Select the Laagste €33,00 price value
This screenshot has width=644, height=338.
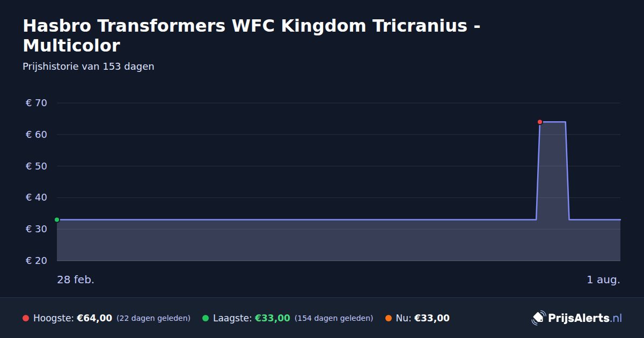pyautogui.click(x=273, y=318)
